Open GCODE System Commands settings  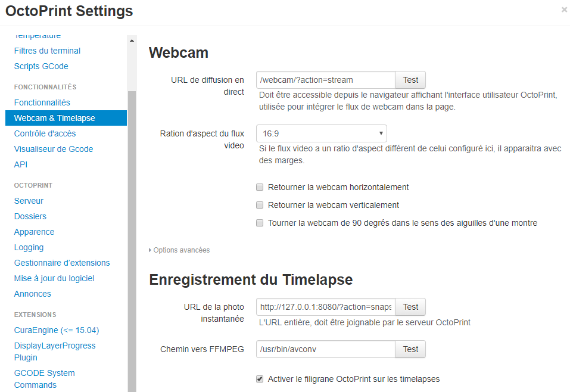44,379
